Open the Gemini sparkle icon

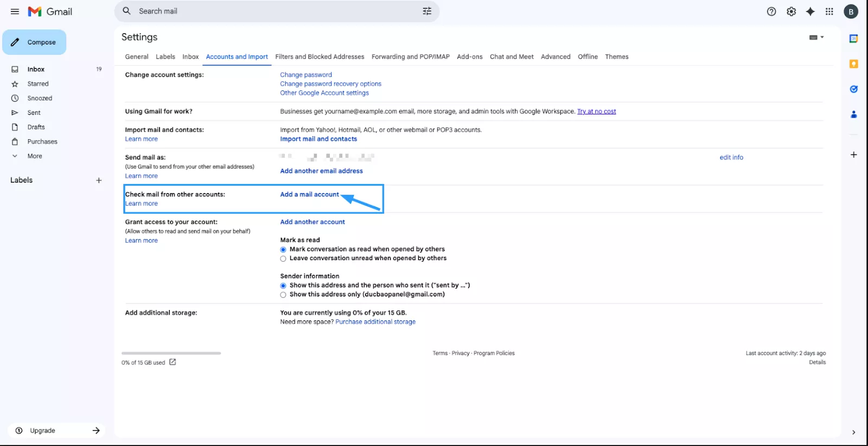[x=810, y=11]
